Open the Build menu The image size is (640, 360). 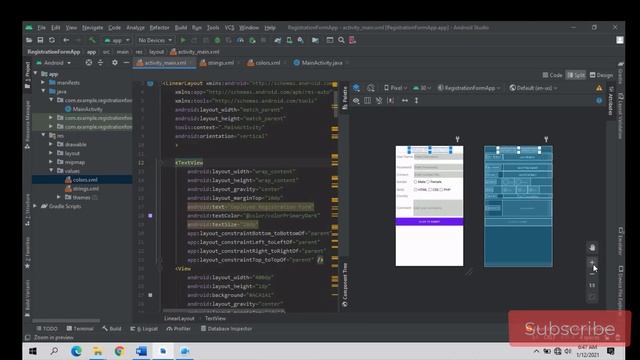(x=180, y=28)
